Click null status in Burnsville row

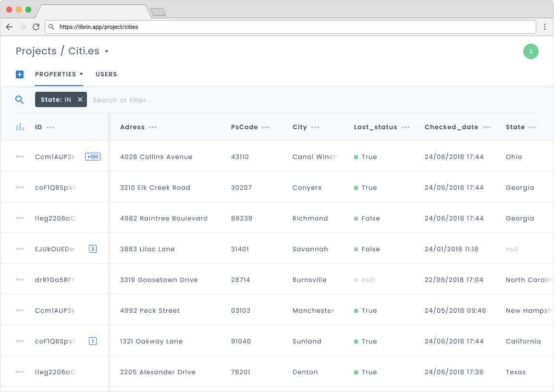[x=364, y=280]
